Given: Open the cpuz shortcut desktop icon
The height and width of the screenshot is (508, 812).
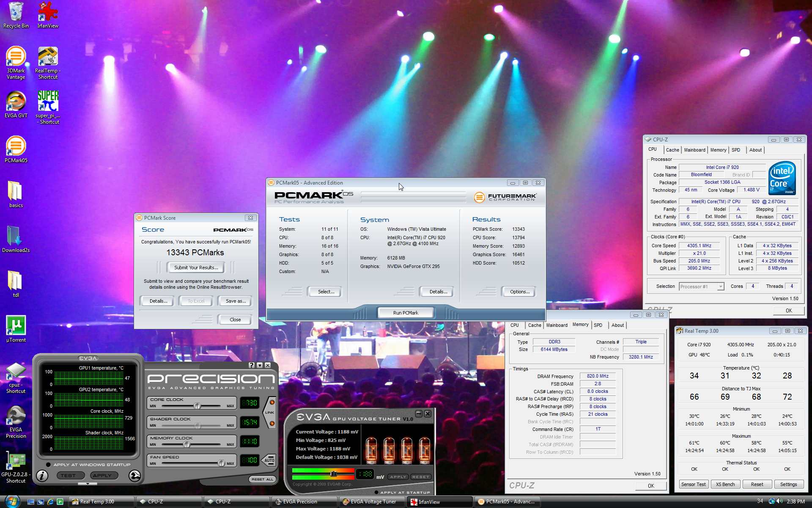Looking at the screenshot, I should (16, 378).
